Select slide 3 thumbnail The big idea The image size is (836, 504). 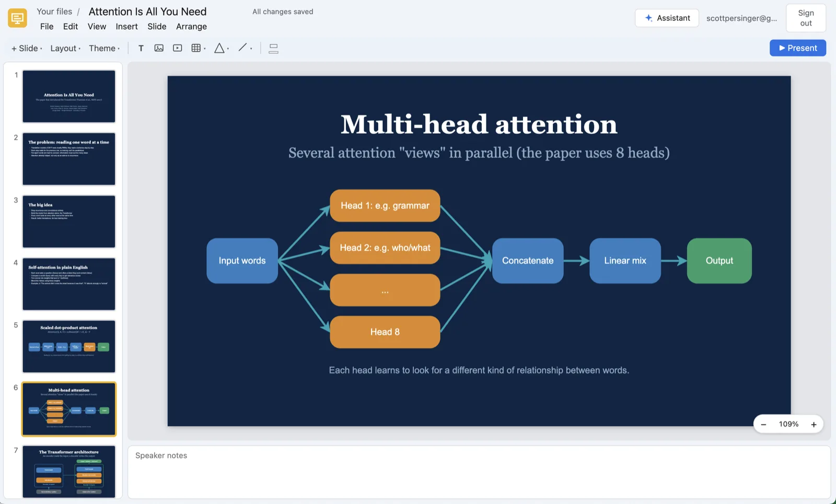coord(69,221)
